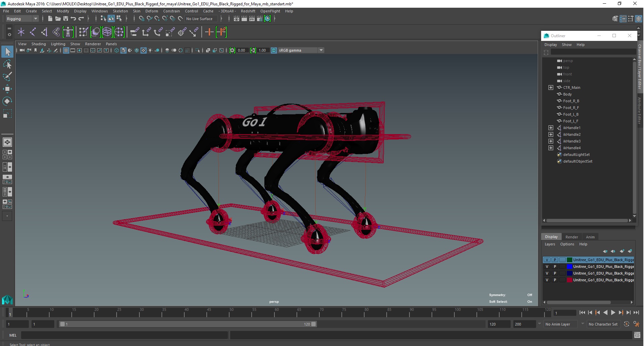Toggle the viewport grid display button
This screenshot has width=644, height=346.
coord(66,50)
